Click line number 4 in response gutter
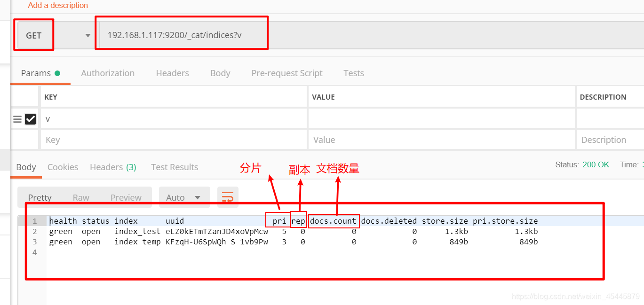 click(x=35, y=252)
